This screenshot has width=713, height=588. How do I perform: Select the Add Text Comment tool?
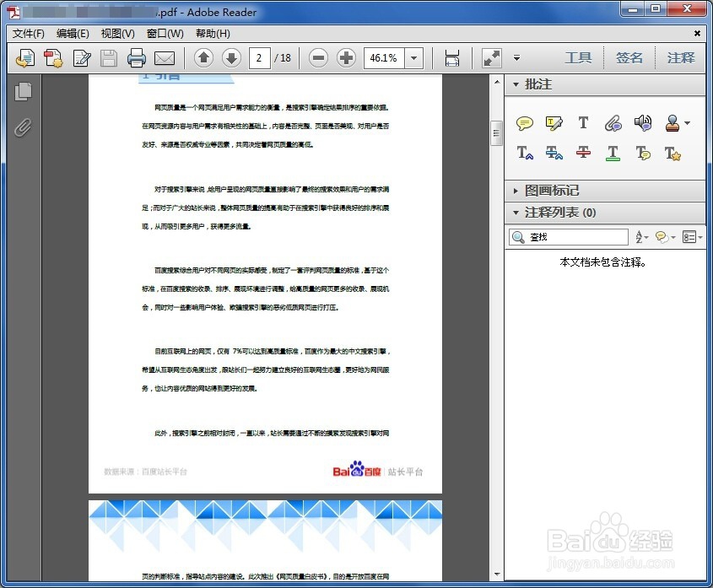tap(583, 123)
